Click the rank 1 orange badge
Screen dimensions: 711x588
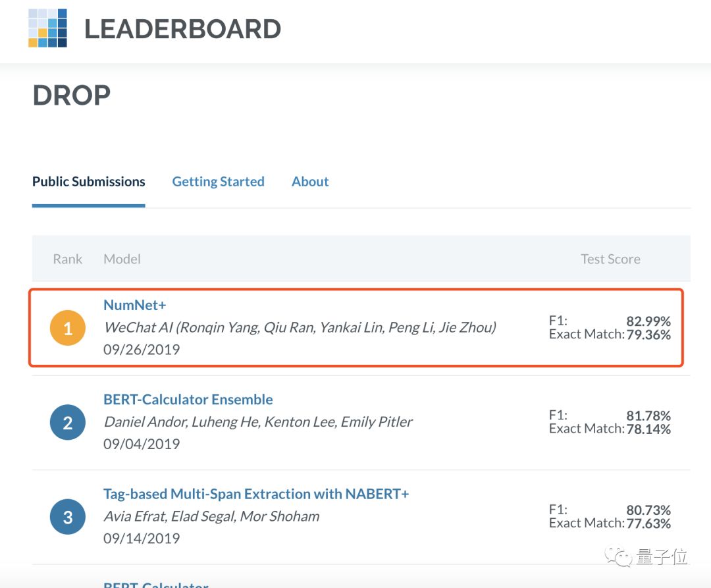pyautogui.click(x=68, y=328)
